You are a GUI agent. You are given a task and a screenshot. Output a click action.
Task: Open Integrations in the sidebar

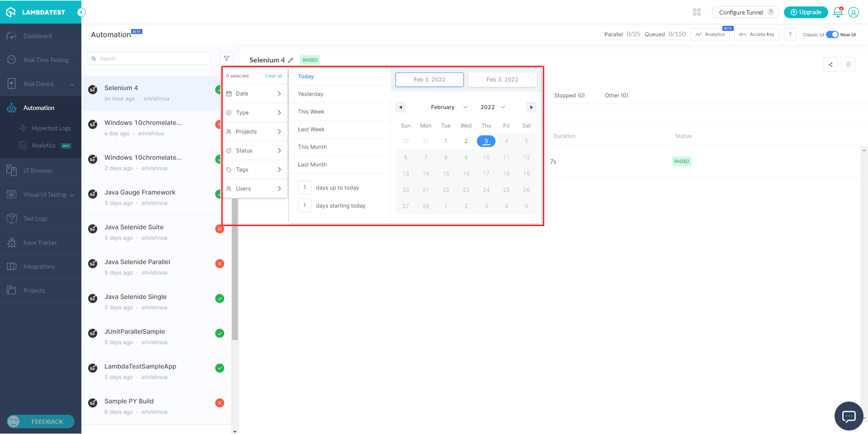click(x=41, y=266)
